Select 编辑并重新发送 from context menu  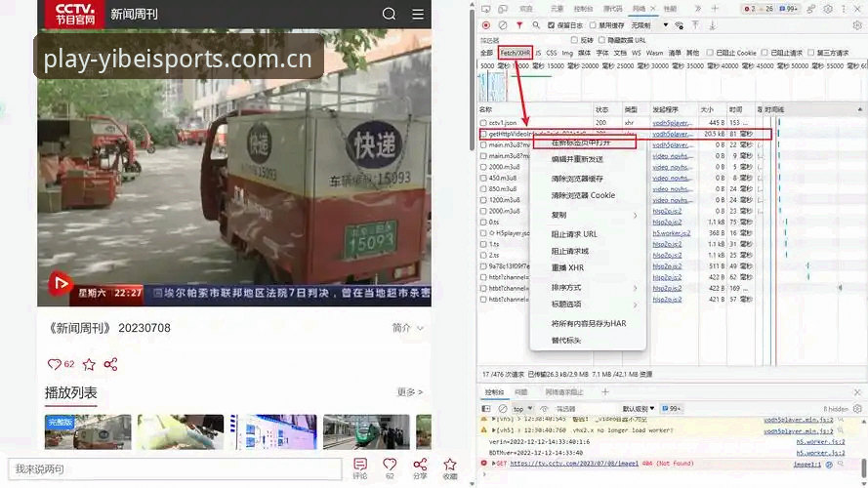pyautogui.click(x=577, y=159)
